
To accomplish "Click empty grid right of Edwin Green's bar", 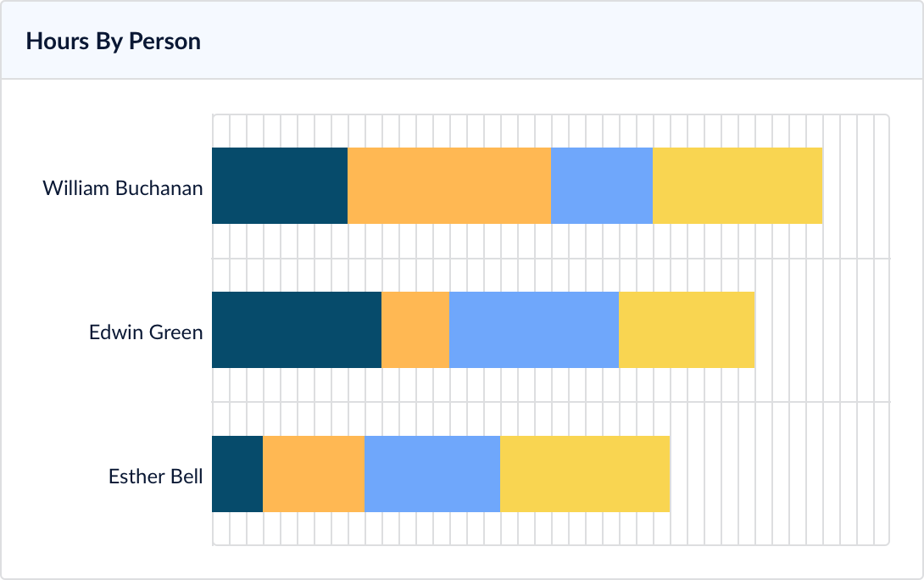I will pyautogui.click(x=821, y=330).
